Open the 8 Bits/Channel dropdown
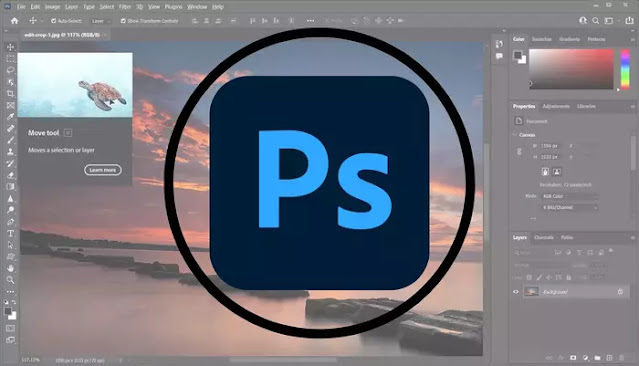The height and width of the screenshot is (366, 639). point(570,207)
